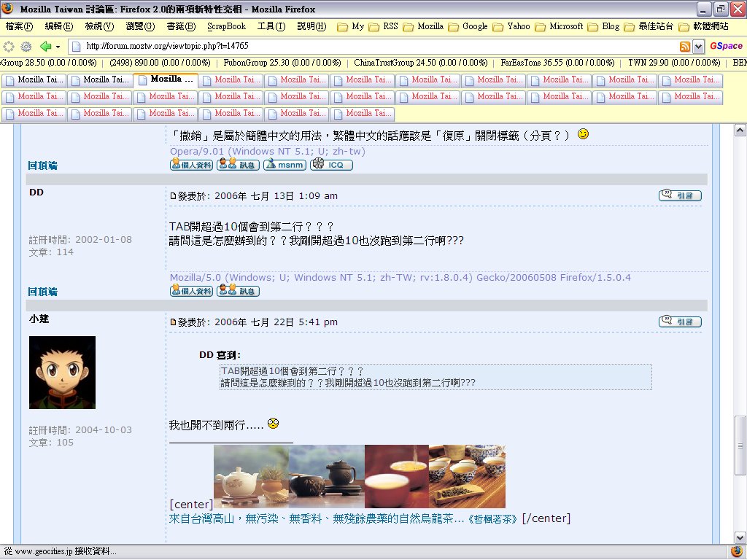Screen dimensions: 747x560
Task: Click the vertical scrollbar down arrow
Action: coord(740,536)
